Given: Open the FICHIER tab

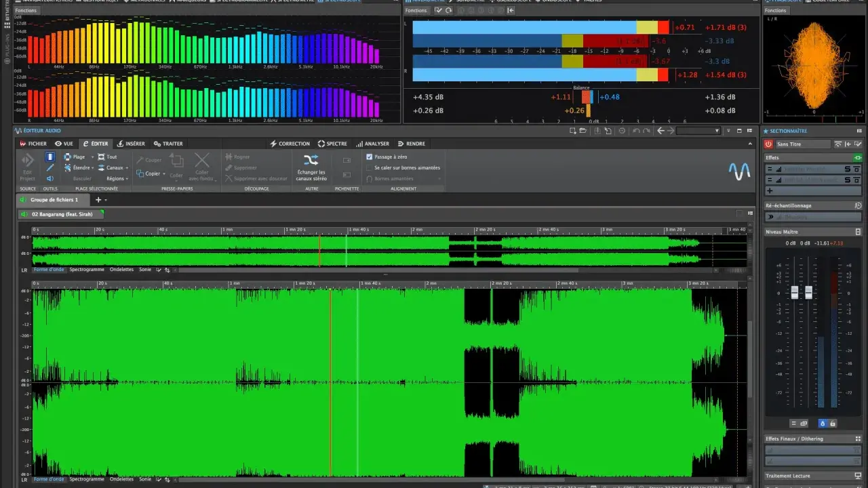Looking at the screenshot, I should 33,144.
